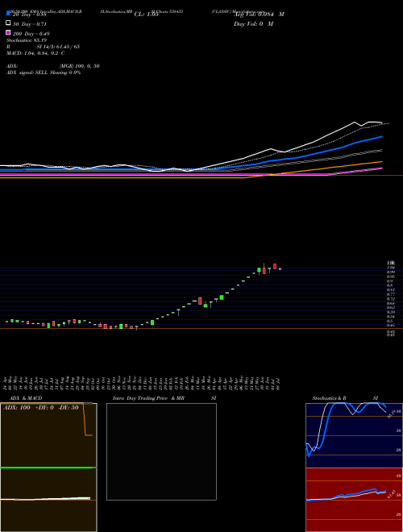Click inside the empty Intra Day Trading chart box
The height and width of the screenshot is (532, 403).
click(x=161, y=451)
